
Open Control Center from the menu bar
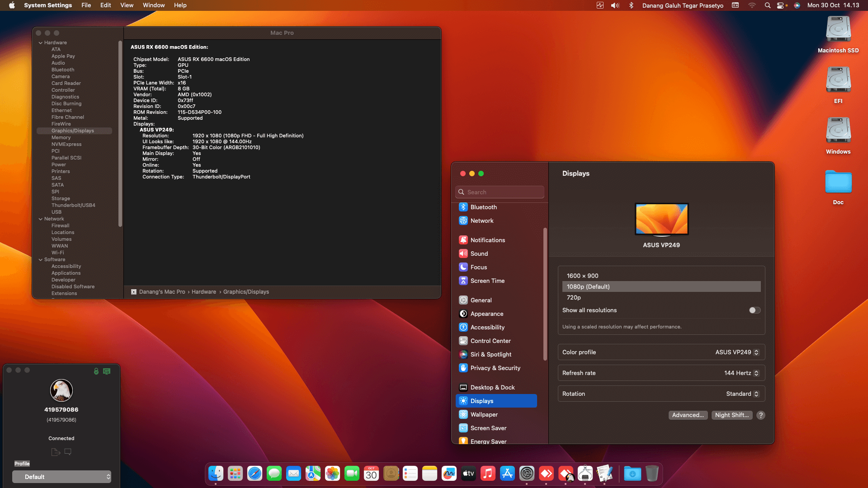coord(781,5)
